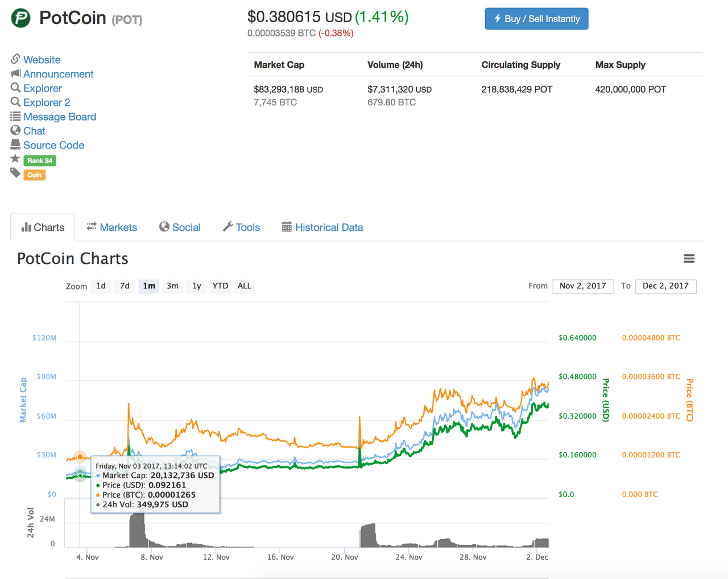Viewport: 728px width, 579px height.
Task: View the Source Code link
Action: pyautogui.click(x=53, y=145)
